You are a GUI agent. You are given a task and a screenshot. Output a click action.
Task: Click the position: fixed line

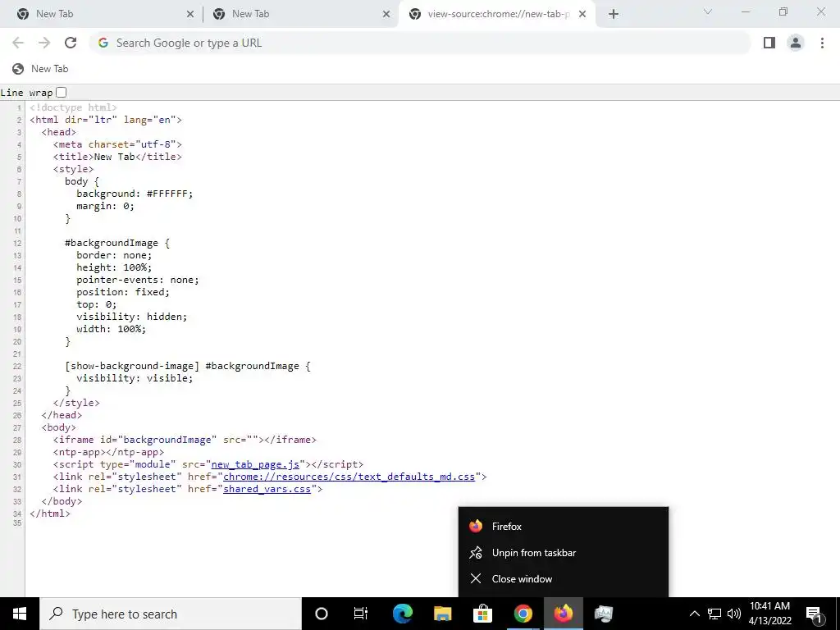click(123, 293)
